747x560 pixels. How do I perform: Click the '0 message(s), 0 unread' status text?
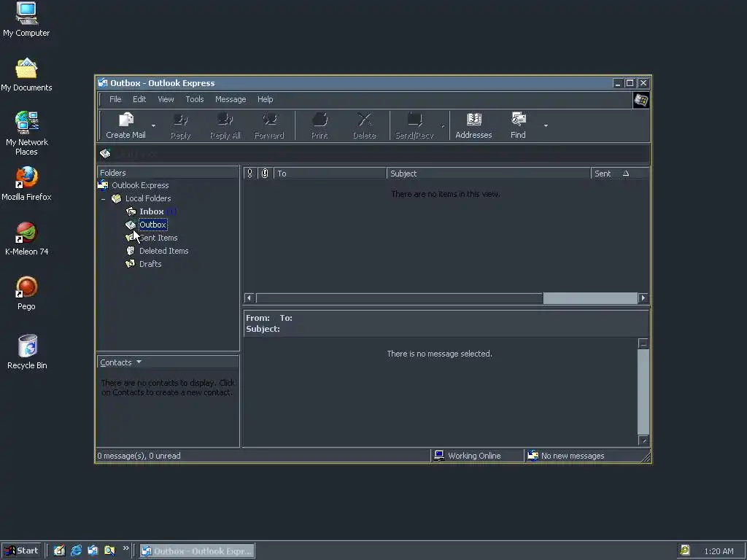pos(139,456)
